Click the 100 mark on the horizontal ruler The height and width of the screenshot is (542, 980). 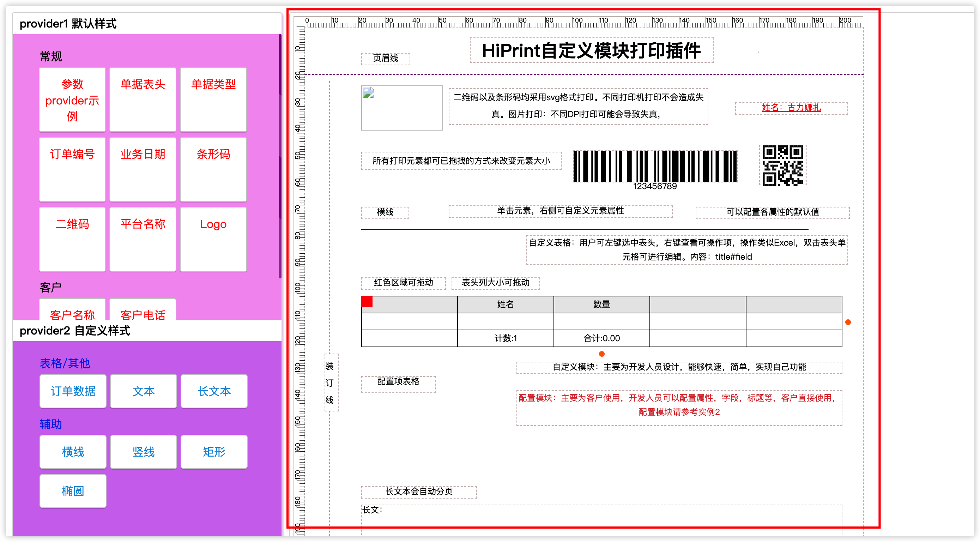point(577,20)
